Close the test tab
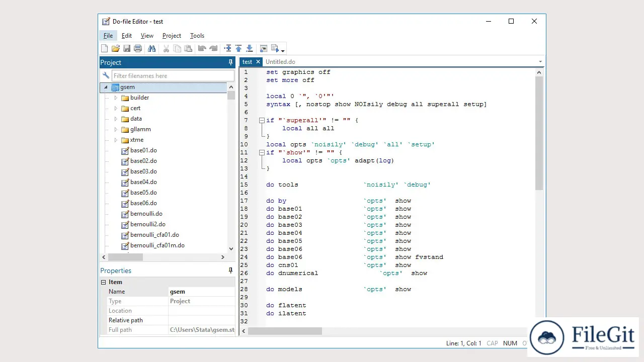 [x=258, y=62]
